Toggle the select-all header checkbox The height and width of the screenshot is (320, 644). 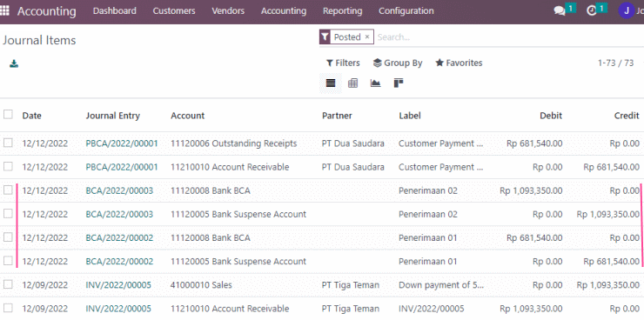(8, 115)
